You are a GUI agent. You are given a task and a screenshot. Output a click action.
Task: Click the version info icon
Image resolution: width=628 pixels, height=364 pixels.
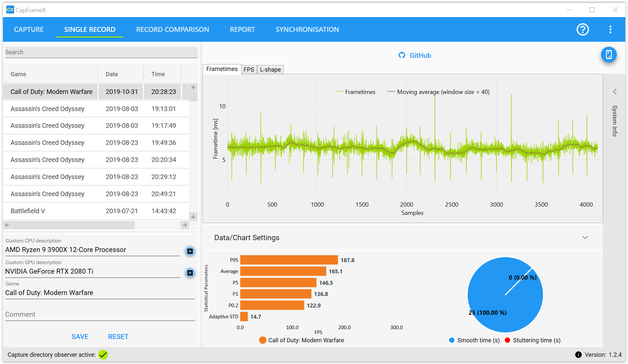[578, 355]
